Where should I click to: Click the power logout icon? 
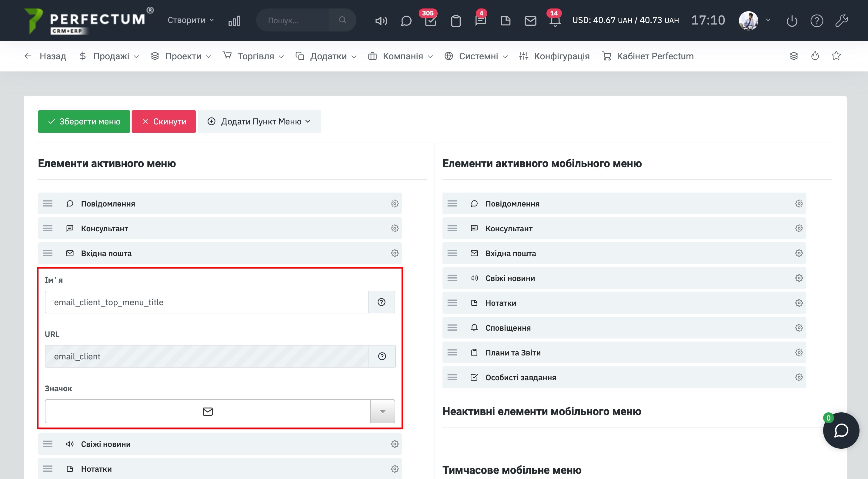click(792, 21)
